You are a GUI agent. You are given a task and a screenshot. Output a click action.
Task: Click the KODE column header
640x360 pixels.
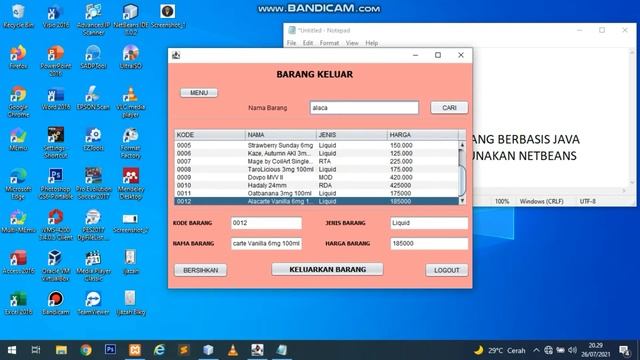(210, 135)
